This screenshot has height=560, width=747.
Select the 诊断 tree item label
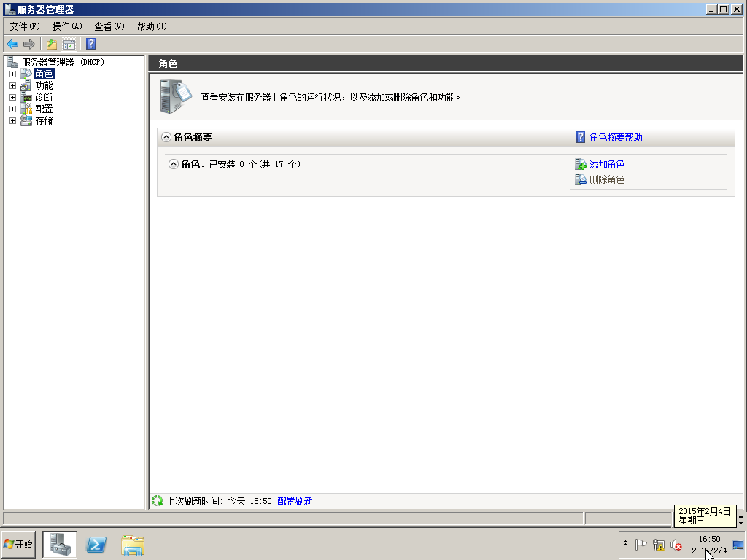click(x=44, y=97)
